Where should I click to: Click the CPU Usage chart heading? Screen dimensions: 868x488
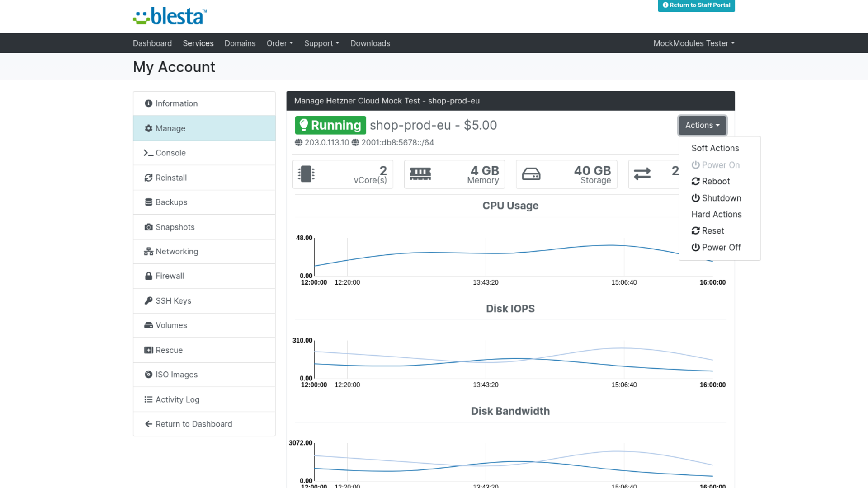click(x=510, y=206)
